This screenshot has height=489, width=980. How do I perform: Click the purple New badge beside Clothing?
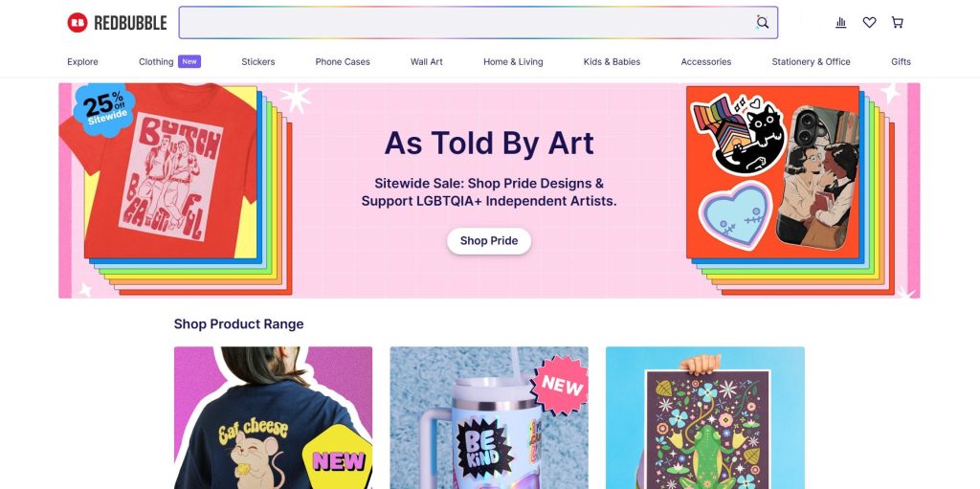point(189,61)
